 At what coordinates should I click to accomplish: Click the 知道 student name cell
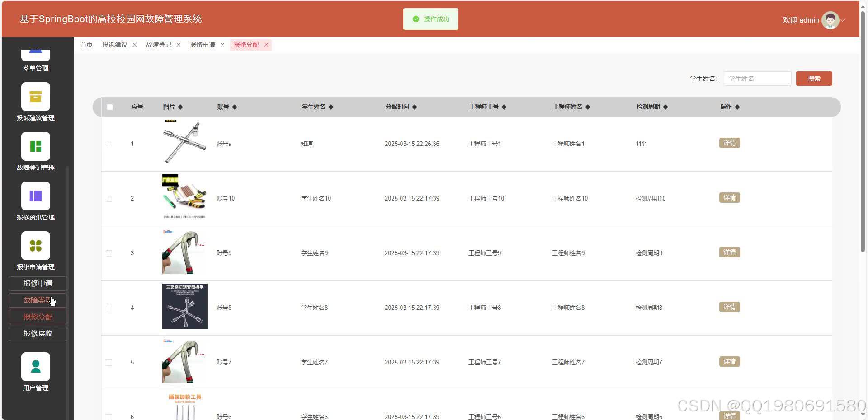coord(307,144)
